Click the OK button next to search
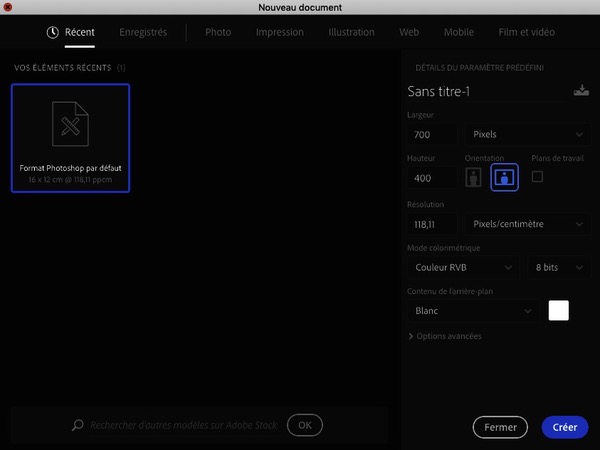This screenshot has width=600, height=450. (305, 425)
